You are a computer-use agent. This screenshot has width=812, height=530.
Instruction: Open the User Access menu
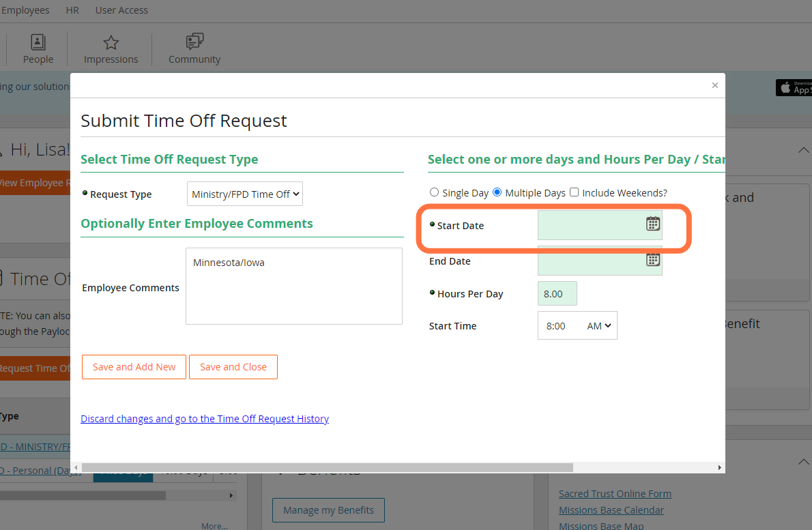pyautogui.click(x=121, y=10)
